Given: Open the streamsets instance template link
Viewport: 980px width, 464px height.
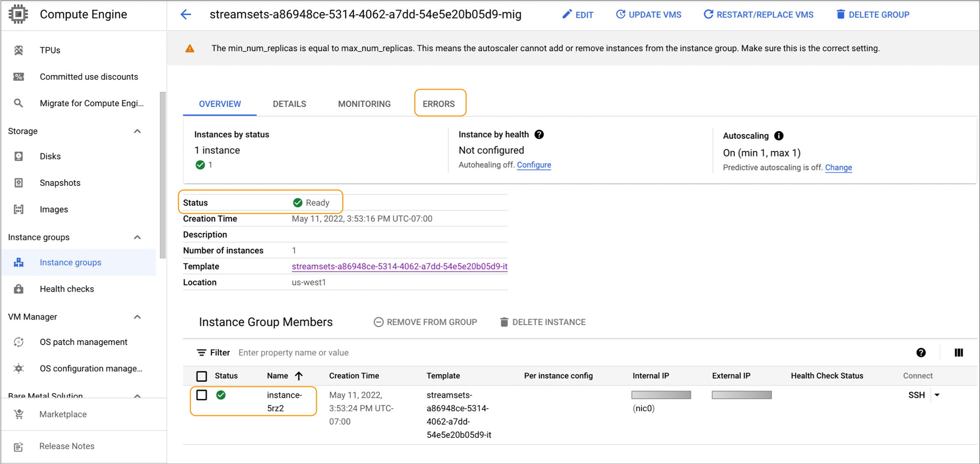Looking at the screenshot, I should click(x=400, y=266).
